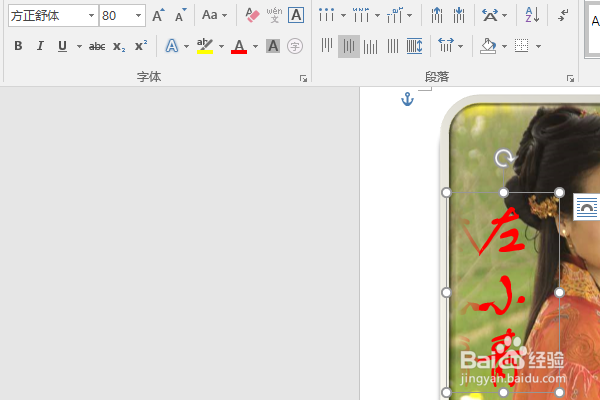Click the numbering list icon

(x=361, y=15)
